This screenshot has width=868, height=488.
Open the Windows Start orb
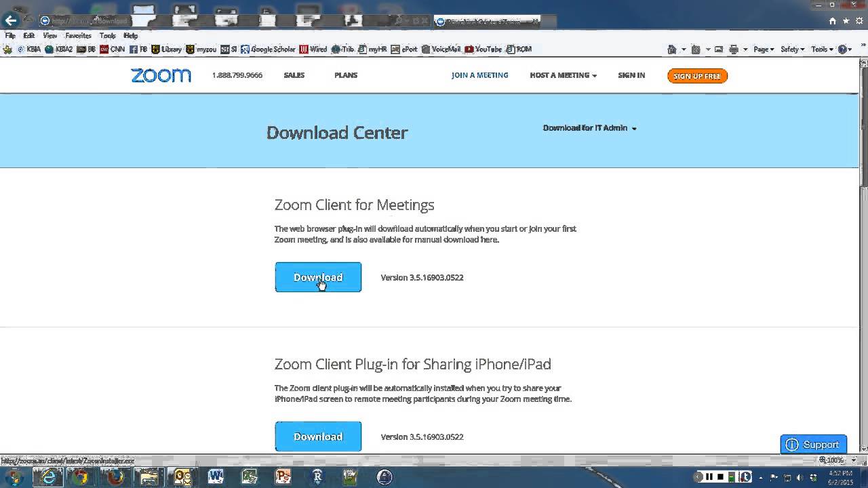coord(14,477)
